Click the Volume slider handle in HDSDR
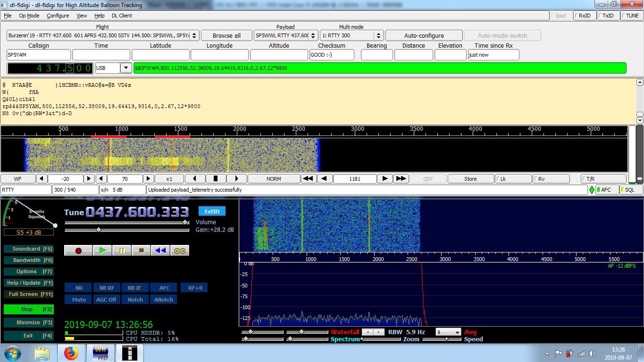Screen dimensions: 644x362 tap(185, 222)
